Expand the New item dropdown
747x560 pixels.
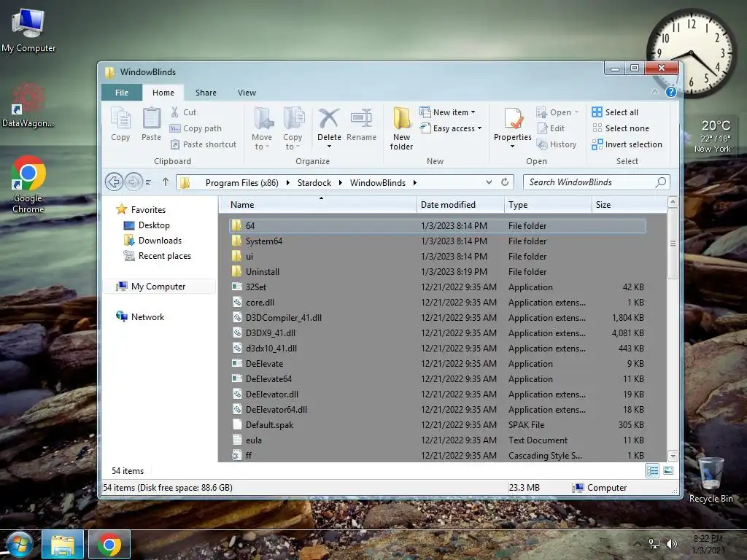(473, 112)
